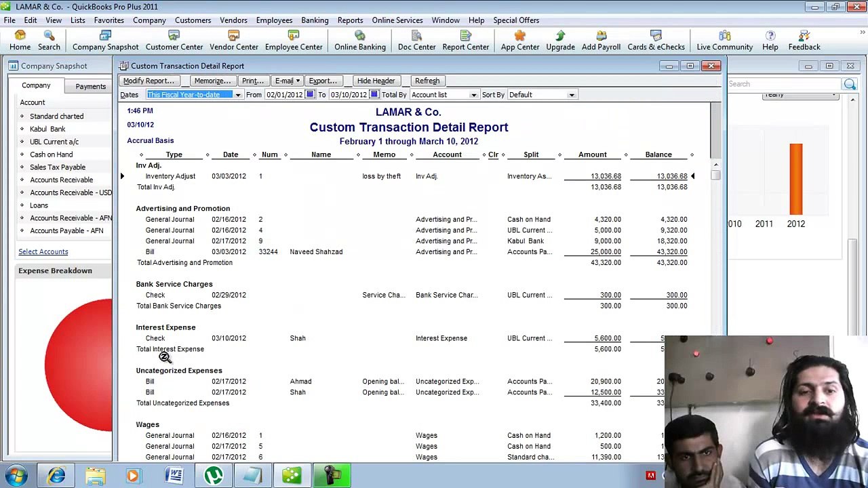Open Home from the icon toolbar
Viewport: 868px width, 488px height.
(20, 40)
